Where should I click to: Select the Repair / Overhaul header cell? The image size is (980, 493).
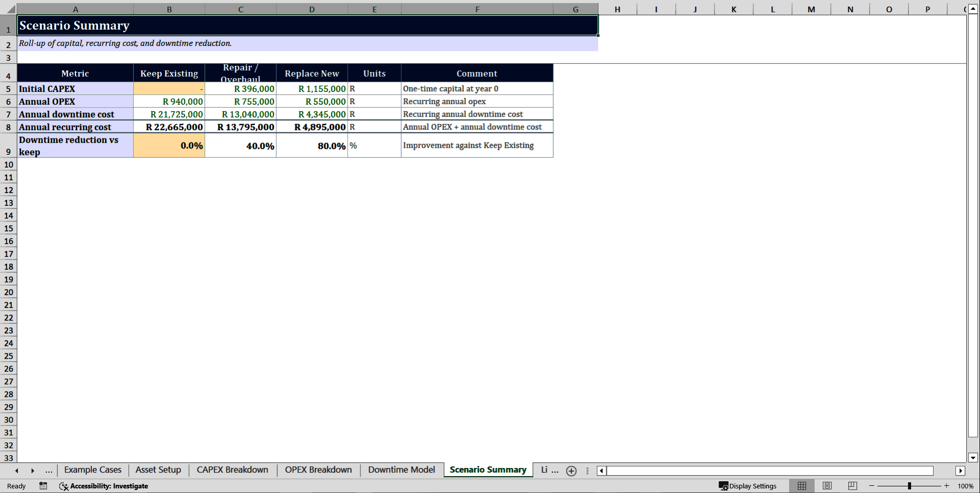[x=240, y=73]
